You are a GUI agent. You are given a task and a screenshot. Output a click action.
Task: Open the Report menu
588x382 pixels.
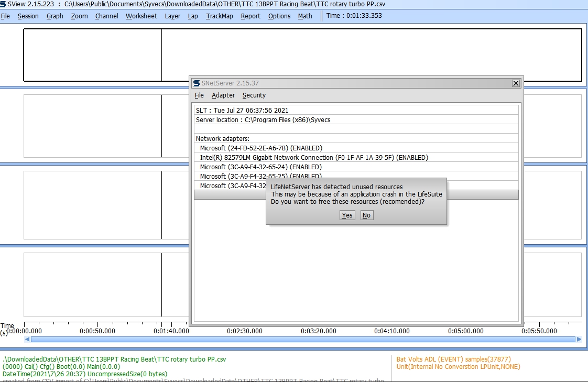click(x=251, y=16)
